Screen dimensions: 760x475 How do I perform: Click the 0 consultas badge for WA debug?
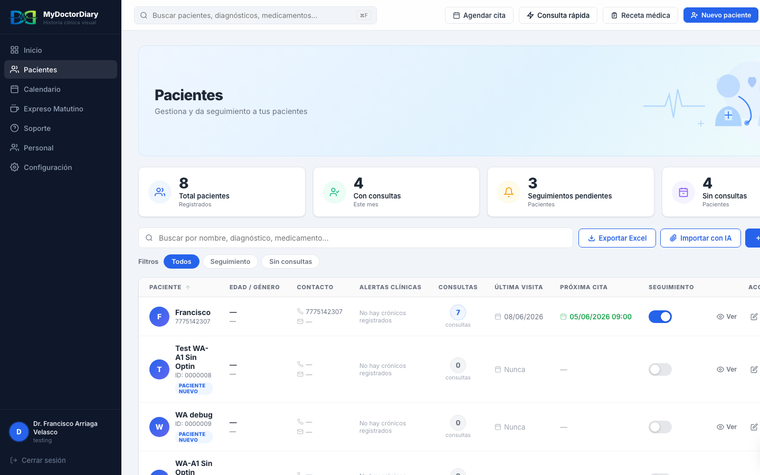point(458,423)
